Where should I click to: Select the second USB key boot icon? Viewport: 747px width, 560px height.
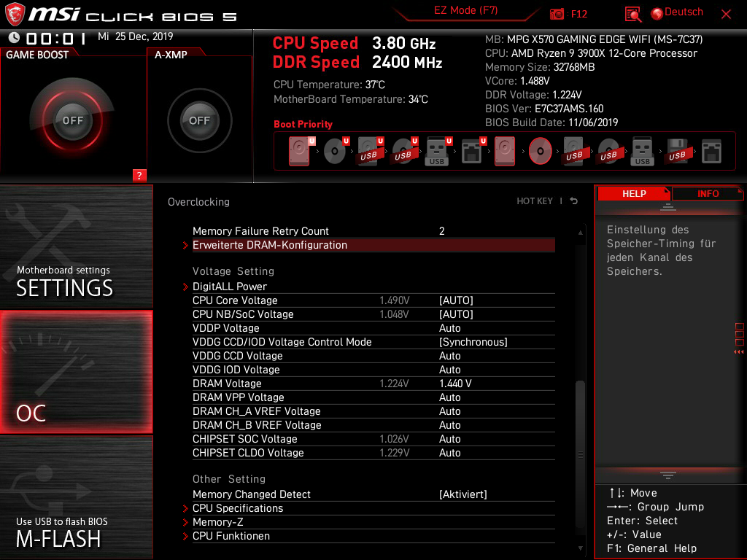click(x=642, y=151)
